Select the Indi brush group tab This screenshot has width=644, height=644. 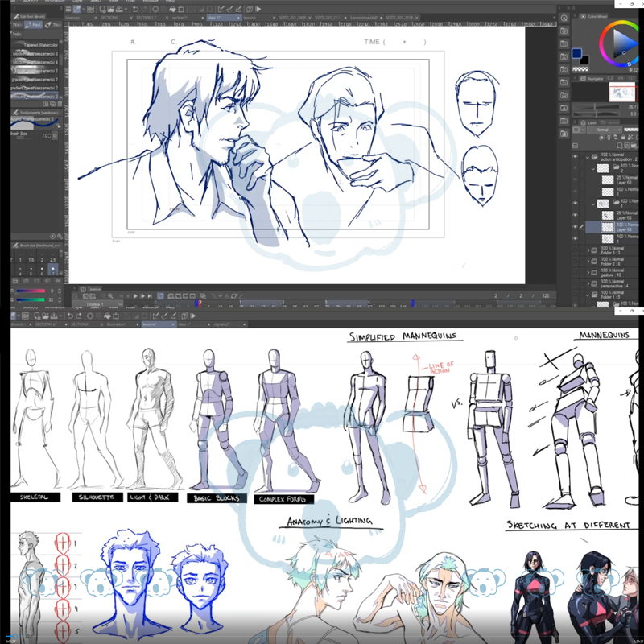coord(17,34)
